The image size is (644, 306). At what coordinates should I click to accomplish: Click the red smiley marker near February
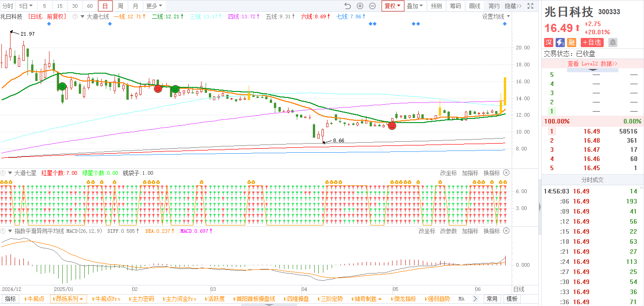tap(158, 88)
